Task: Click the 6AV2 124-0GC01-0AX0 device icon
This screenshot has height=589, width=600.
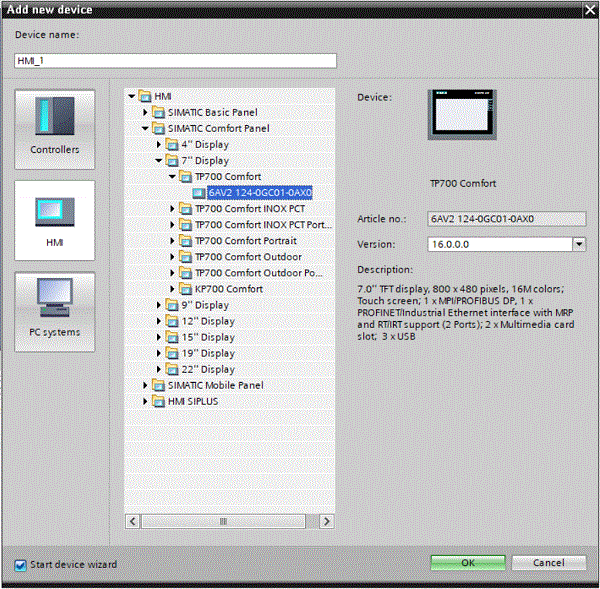Action: click(x=199, y=193)
